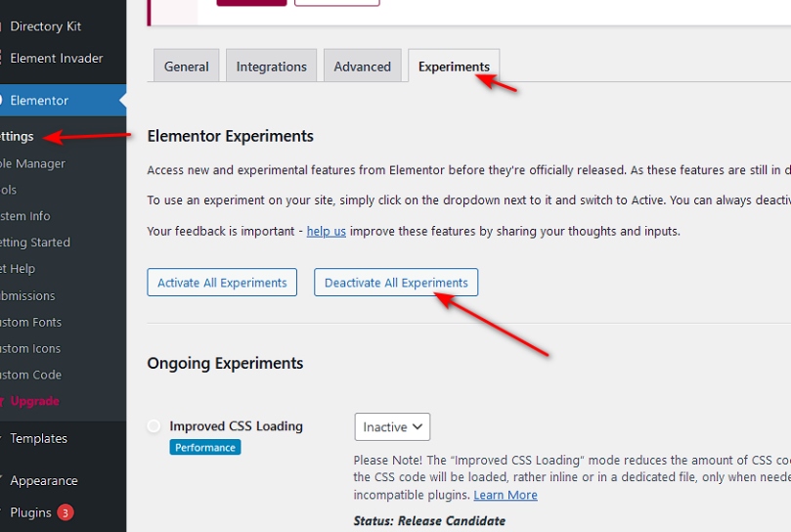Click the Improved CSS Loading status indicator circle
The height and width of the screenshot is (532, 791).
pyautogui.click(x=154, y=426)
